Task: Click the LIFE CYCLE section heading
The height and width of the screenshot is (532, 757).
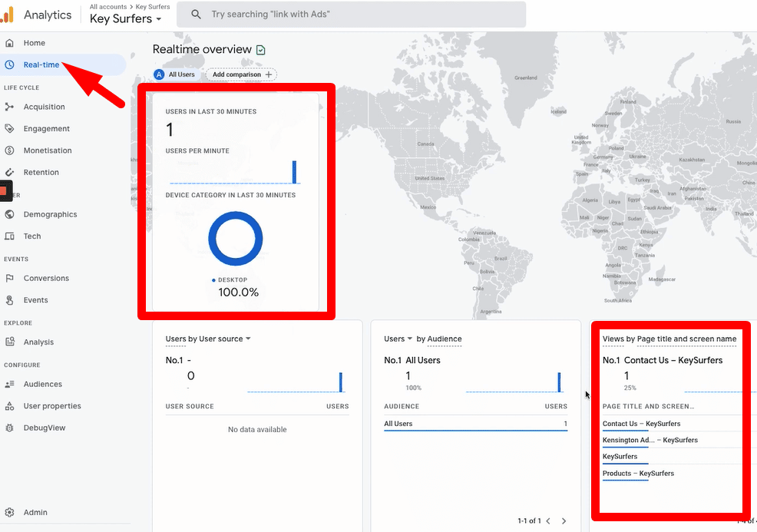Action: point(21,88)
